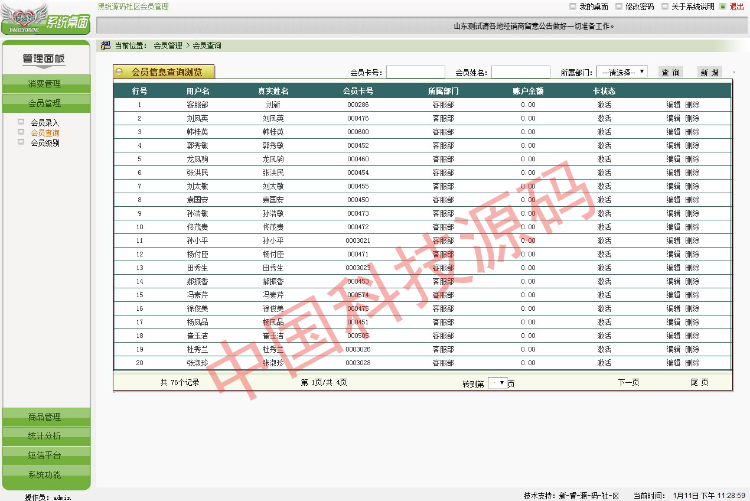
Task: Open the 转到第 page number dropdown
Action: click(497, 383)
